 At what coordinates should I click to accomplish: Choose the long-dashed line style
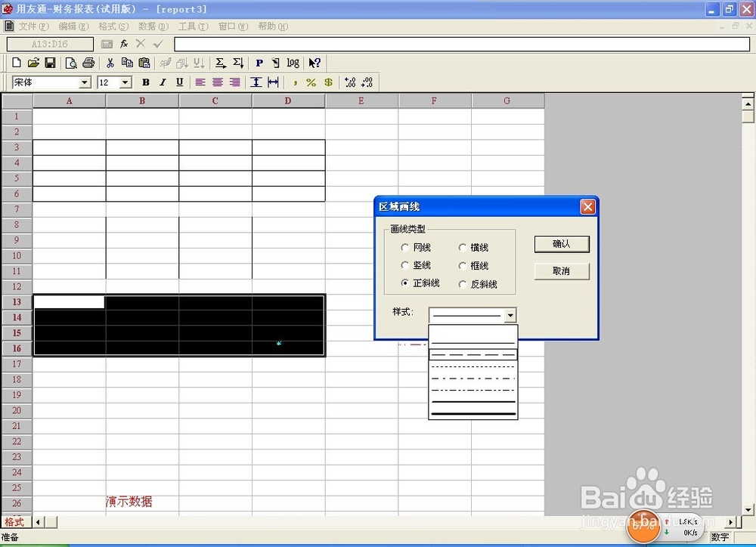[x=473, y=354]
